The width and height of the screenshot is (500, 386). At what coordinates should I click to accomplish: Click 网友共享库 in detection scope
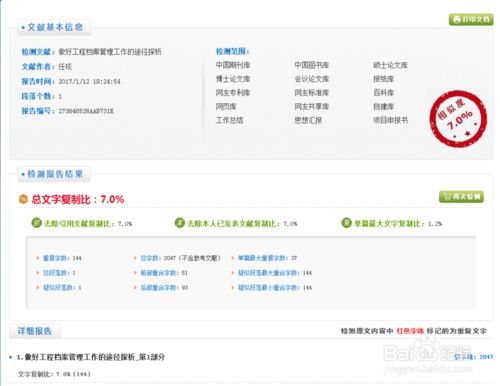[x=312, y=106]
